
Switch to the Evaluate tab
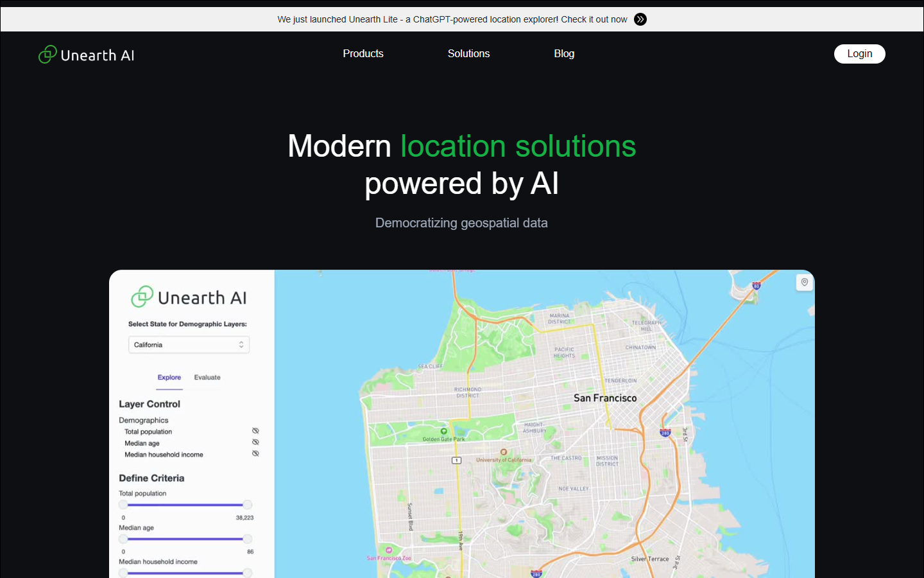(207, 378)
